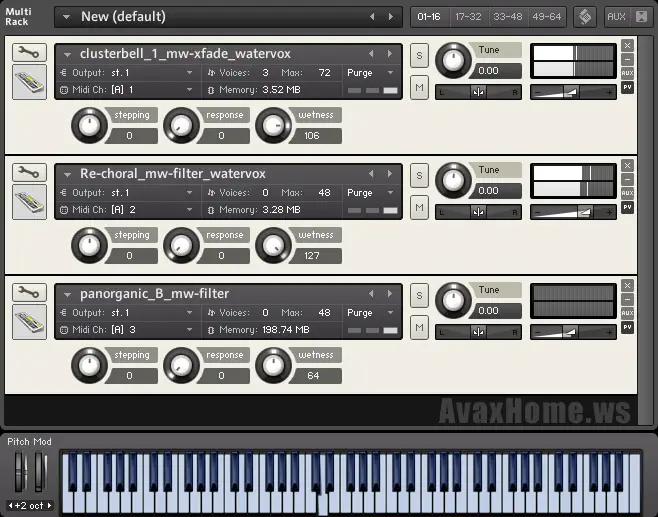Toggle PV button for Re-choral instrument

coord(627,207)
